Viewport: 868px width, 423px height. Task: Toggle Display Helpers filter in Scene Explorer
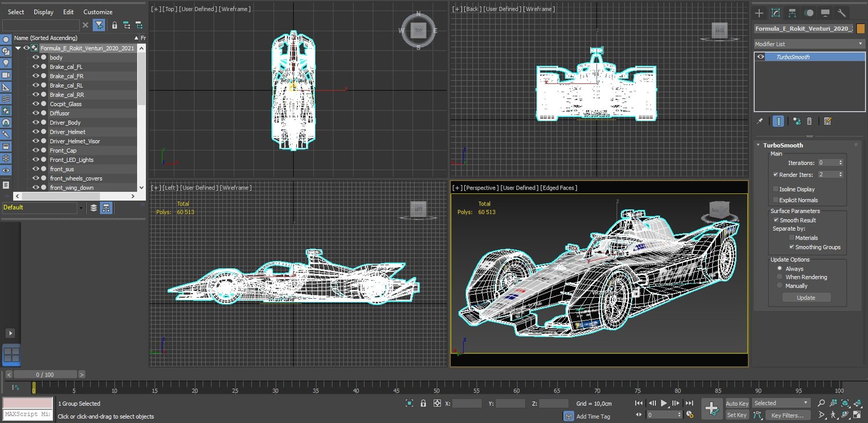pyautogui.click(x=6, y=87)
